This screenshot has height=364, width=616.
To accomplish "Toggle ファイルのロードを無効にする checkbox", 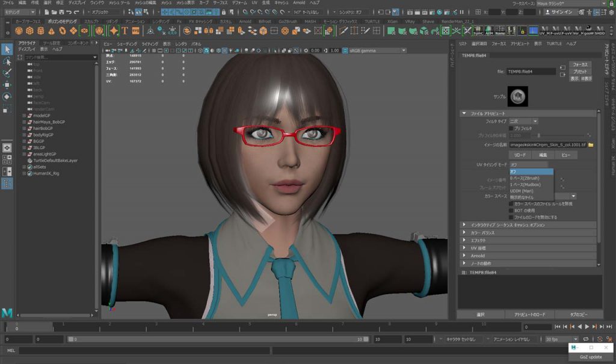I will 511,217.
